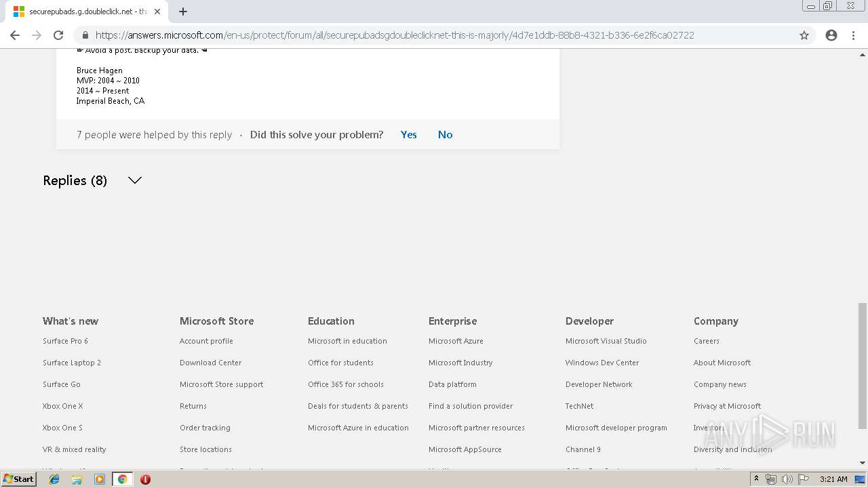Switch to Chrome taskbar button

[x=123, y=479]
